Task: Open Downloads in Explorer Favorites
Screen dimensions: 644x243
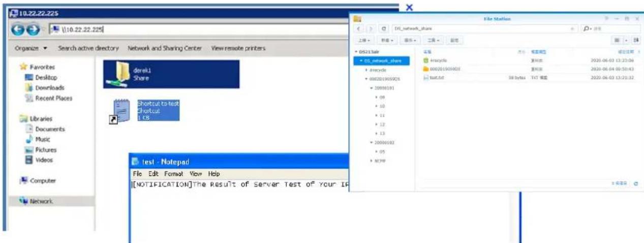Action: click(44, 88)
